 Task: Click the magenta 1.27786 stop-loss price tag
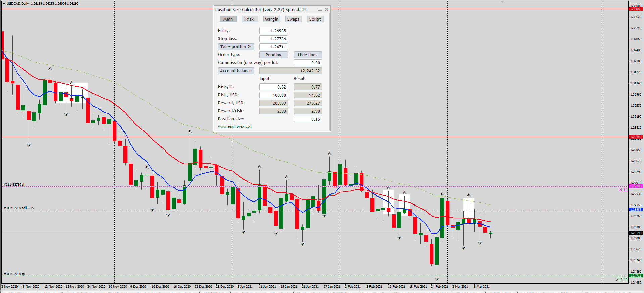pos(636,186)
